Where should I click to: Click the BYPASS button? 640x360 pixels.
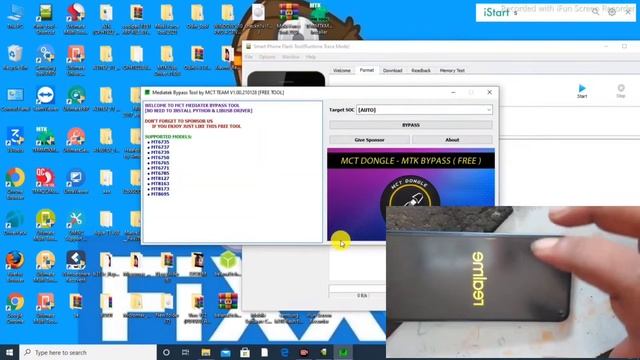(411, 125)
